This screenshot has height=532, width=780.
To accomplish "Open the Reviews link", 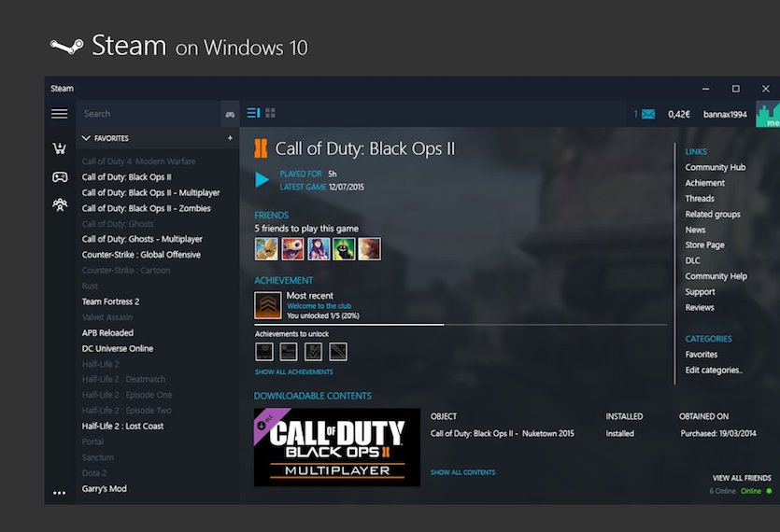I will pos(700,307).
